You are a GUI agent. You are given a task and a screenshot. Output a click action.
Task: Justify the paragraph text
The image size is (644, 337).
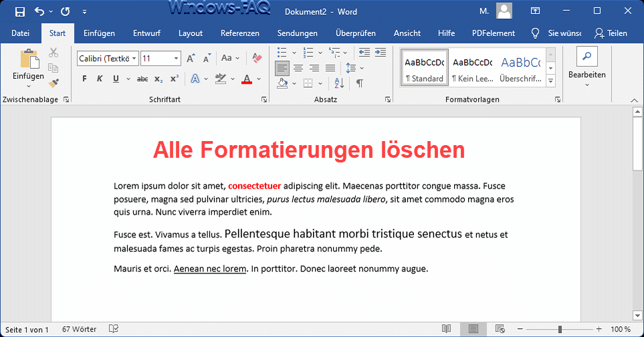tap(330, 68)
